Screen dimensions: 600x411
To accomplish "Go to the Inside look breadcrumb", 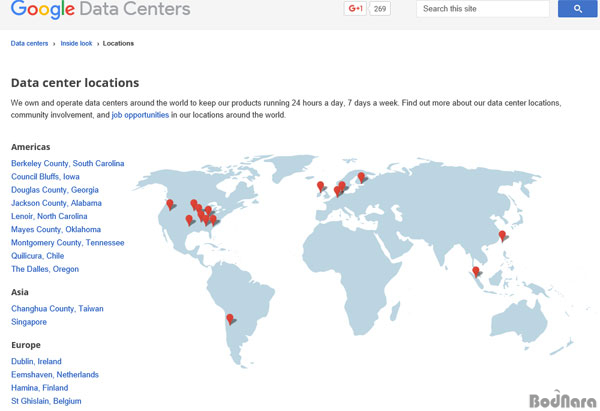I will [76, 43].
